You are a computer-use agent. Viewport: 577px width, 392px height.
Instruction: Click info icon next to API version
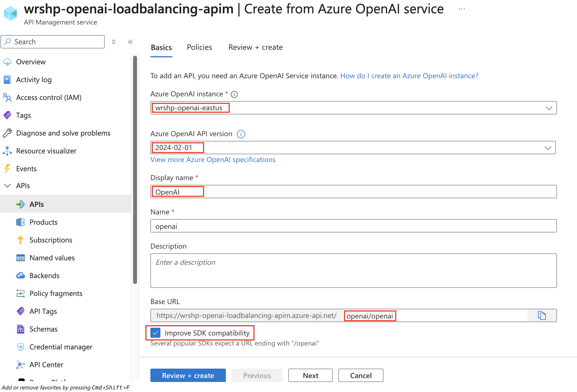tap(241, 134)
